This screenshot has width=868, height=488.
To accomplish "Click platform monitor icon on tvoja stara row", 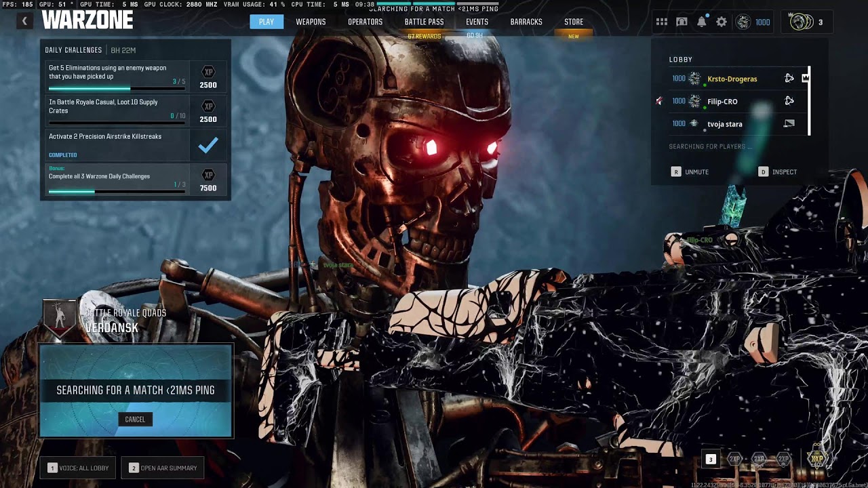I will [x=789, y=123].
